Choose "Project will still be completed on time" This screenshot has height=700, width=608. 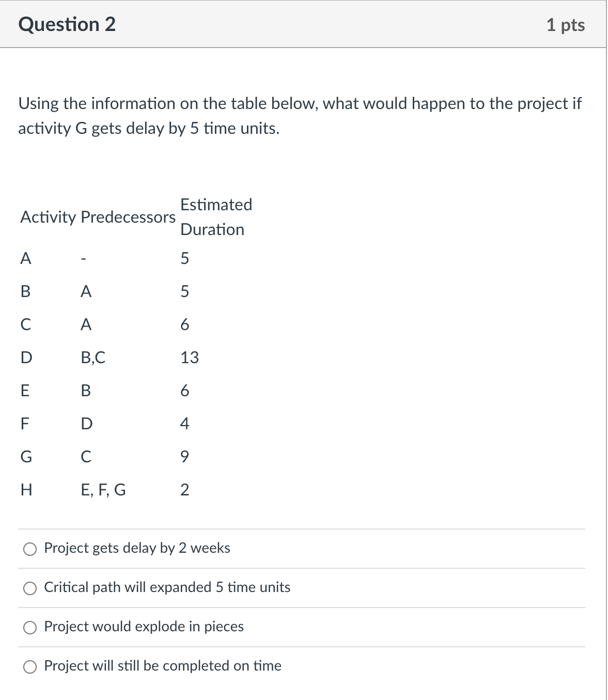29,667
